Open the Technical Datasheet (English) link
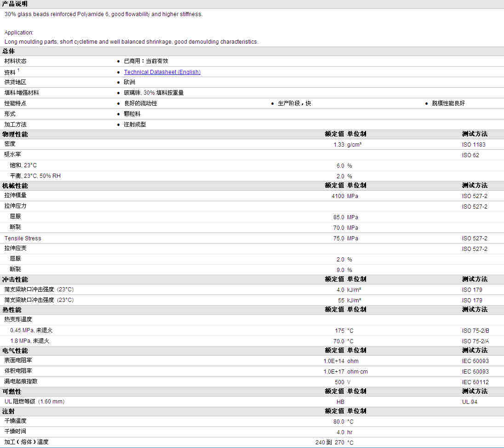This screenshot has height=448, width=504. click(162, 72)
